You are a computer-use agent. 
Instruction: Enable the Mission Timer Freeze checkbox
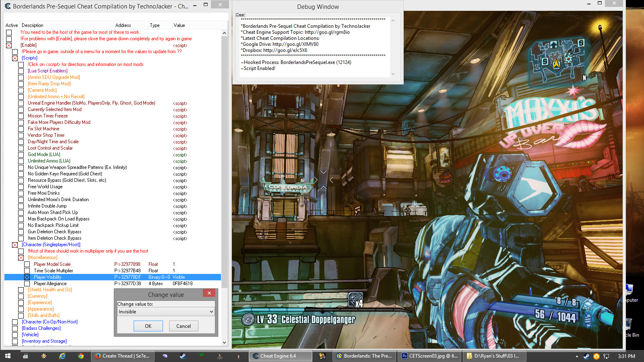[x=21, y=116]
